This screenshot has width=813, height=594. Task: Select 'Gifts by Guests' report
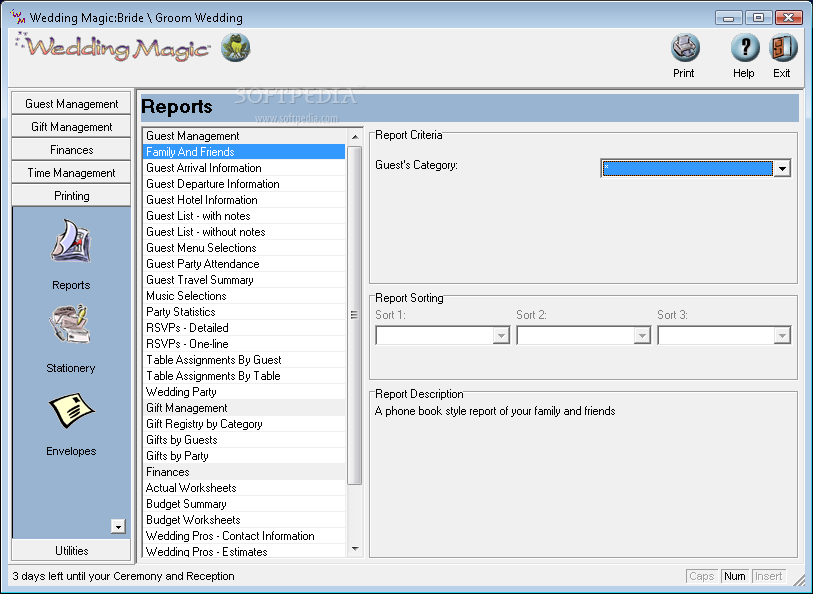point(244,440)
